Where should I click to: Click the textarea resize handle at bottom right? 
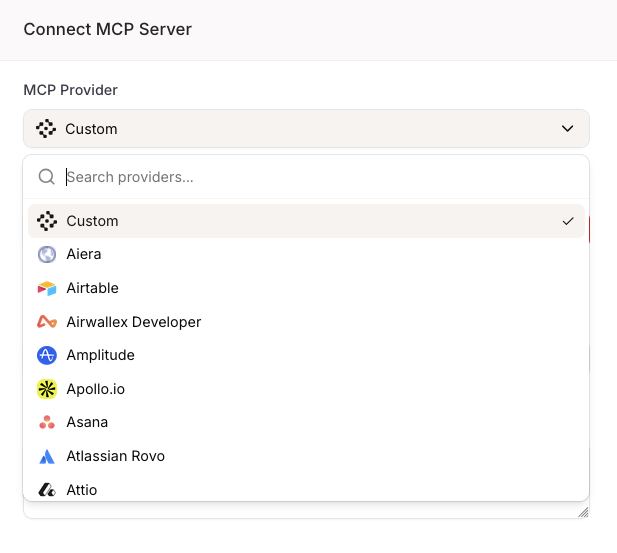[x=583, y=512]
